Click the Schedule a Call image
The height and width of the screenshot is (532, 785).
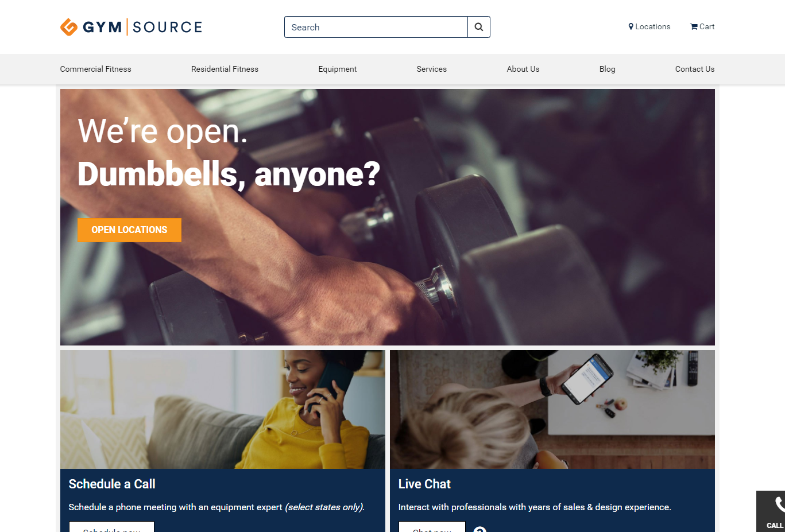pyautogui.click(x=223, y=410)
